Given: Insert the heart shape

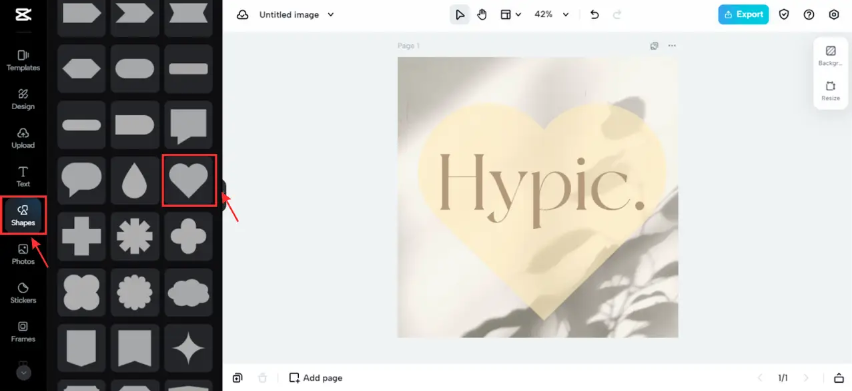Looking at the screenshot, I should [188, 180].
